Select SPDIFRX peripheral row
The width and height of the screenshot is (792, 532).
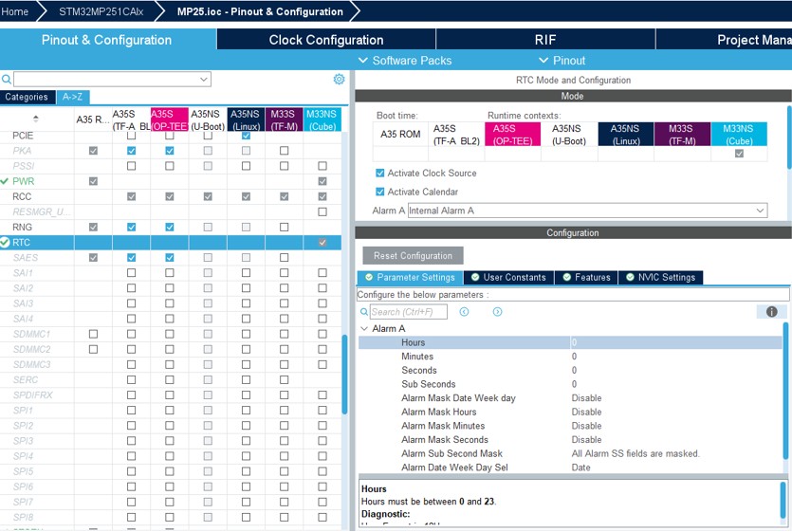171,395
